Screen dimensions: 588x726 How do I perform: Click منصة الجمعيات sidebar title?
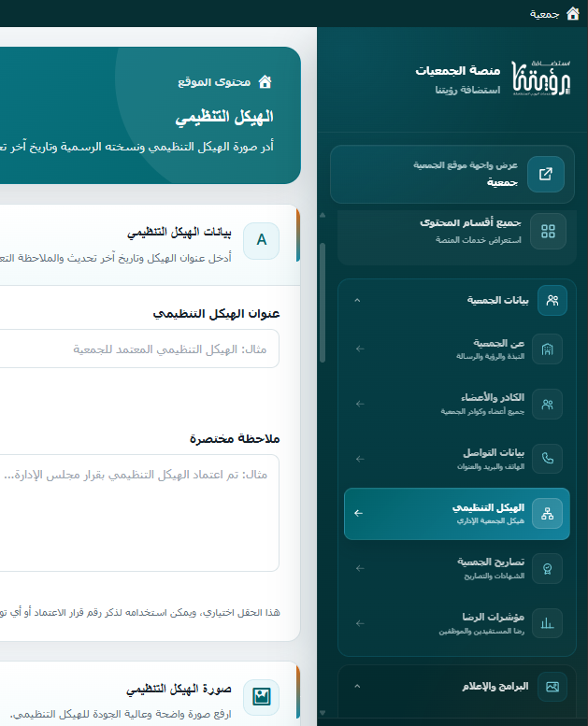pos(458,71)
